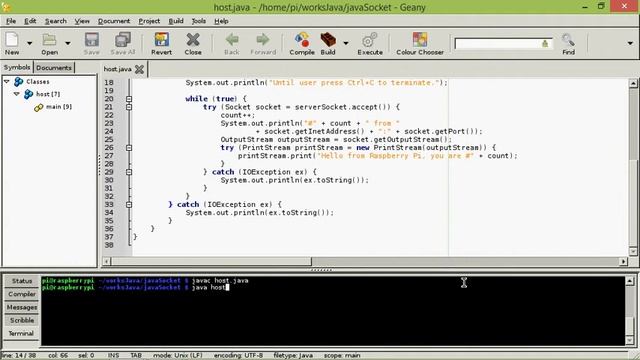Viewport: 640px width, 360px height.
Task: Click the Open file toolbar icon
Action: (49, 40)
